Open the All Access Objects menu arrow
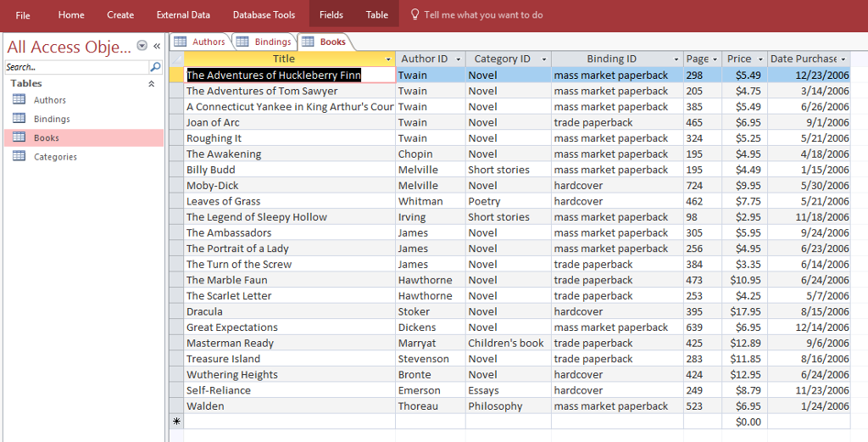 click(142, 46)
